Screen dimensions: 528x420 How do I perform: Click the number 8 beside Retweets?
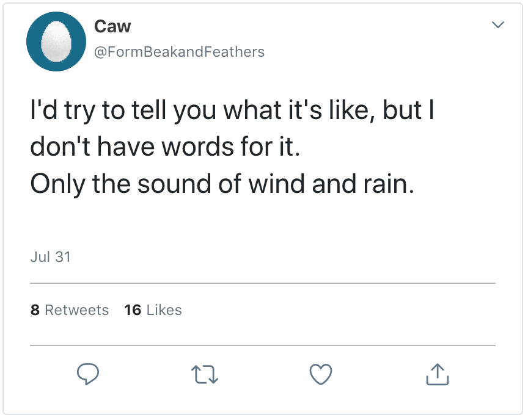[x=35, y=310]
